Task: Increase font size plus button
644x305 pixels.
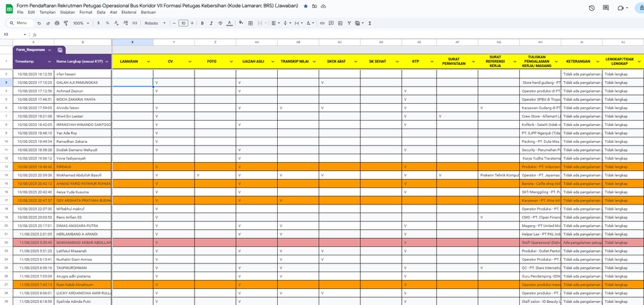Action: click(x=193, y=23)
